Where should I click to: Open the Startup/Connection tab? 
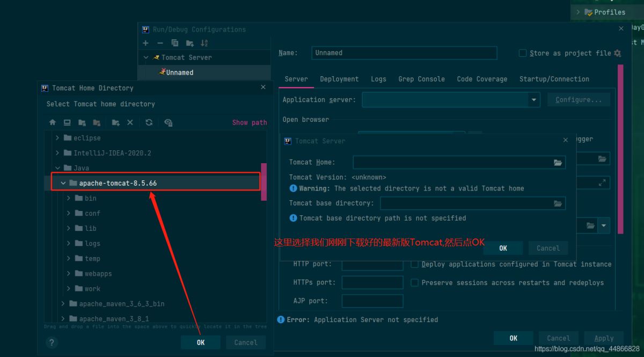[554, 79]
